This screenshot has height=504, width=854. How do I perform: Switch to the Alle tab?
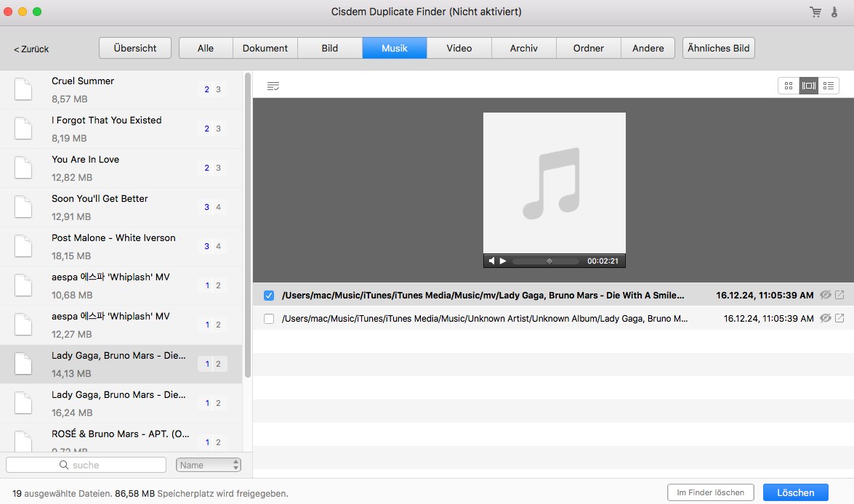tap(206, 48)
